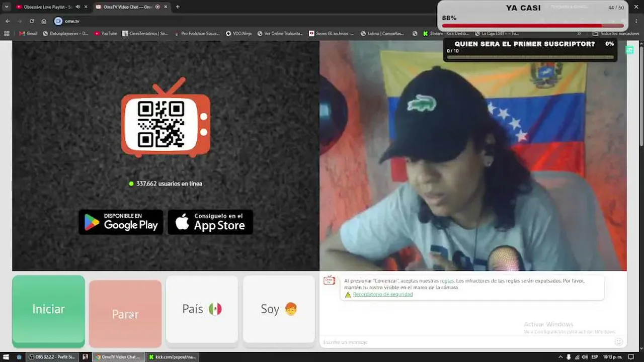Open the Gmail bookmark
This screenshot has height=362, width=644.
28,34
